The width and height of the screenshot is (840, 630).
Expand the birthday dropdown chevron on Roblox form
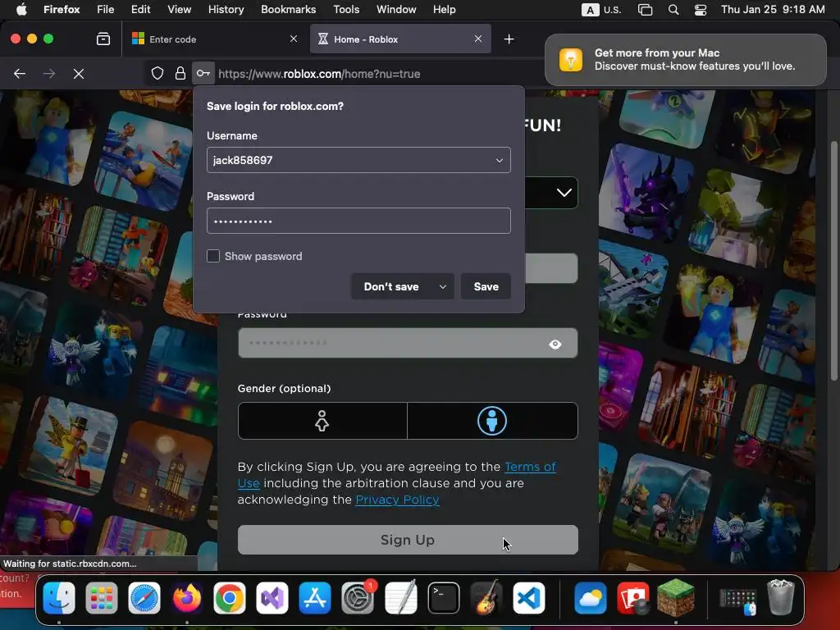tap(564, 193)
